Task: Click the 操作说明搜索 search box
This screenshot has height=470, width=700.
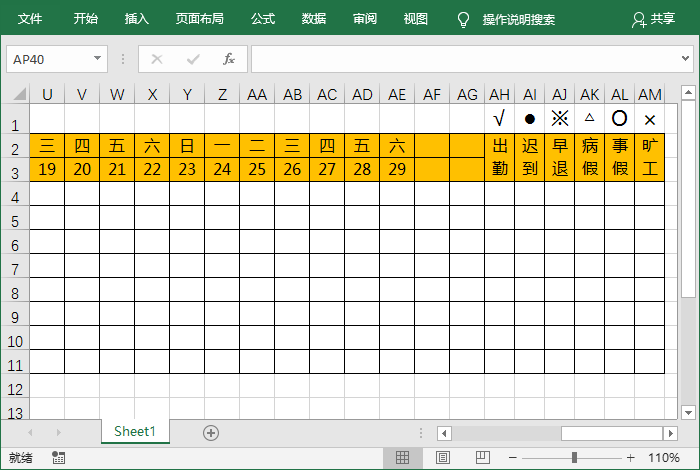Action: click(x=519, y=20)
